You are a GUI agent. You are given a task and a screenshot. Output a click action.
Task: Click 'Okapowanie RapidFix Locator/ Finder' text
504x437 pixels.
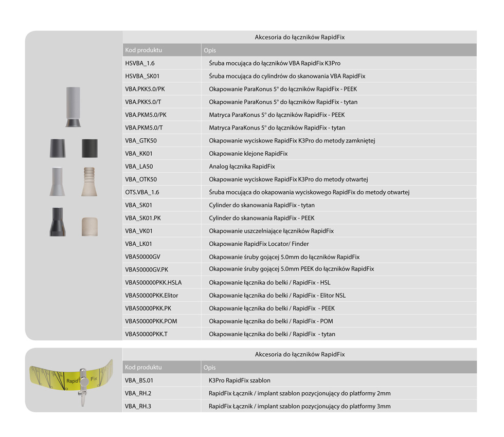tap(259, 244)
